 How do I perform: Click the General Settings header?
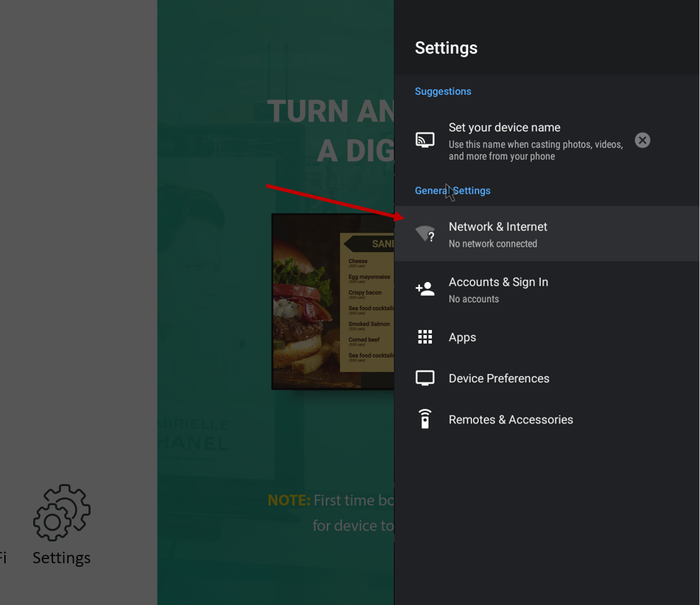pyautogui.click(x=453, y=191)
